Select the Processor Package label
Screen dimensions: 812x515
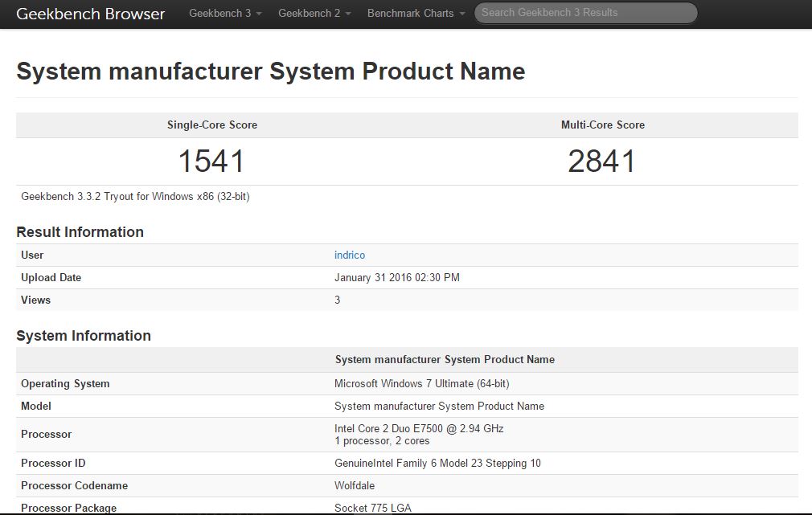click(68, 508)
